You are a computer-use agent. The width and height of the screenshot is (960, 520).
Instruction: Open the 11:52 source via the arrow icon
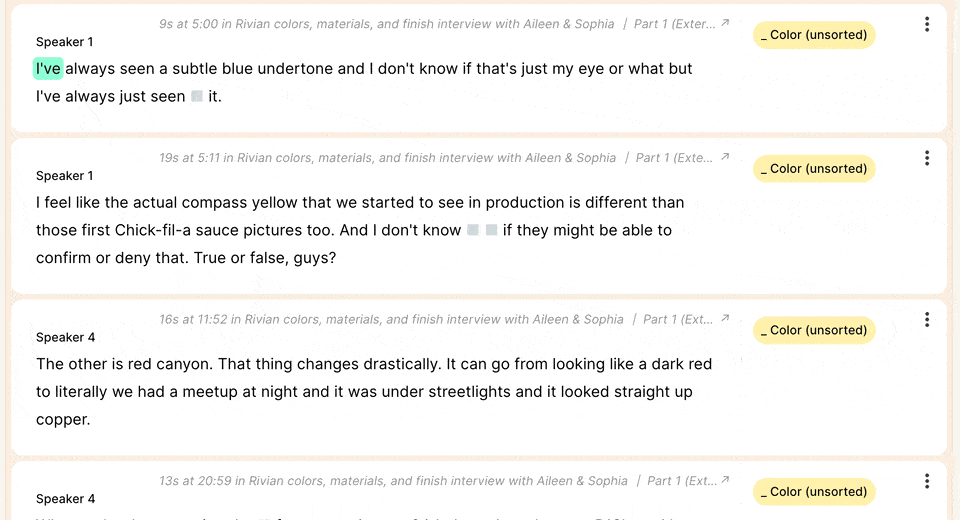click(x=725, y=318)
